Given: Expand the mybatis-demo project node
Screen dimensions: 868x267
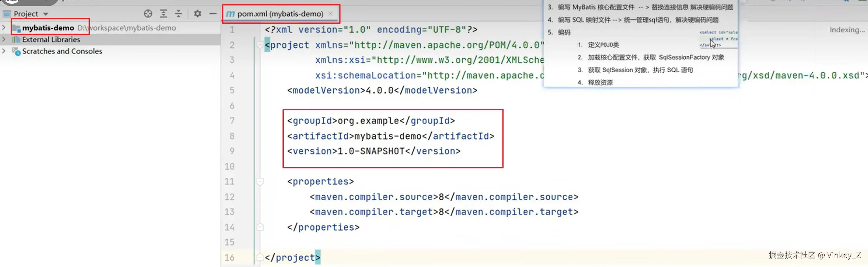Looking at the screenshot, I should tap(4, 28).
